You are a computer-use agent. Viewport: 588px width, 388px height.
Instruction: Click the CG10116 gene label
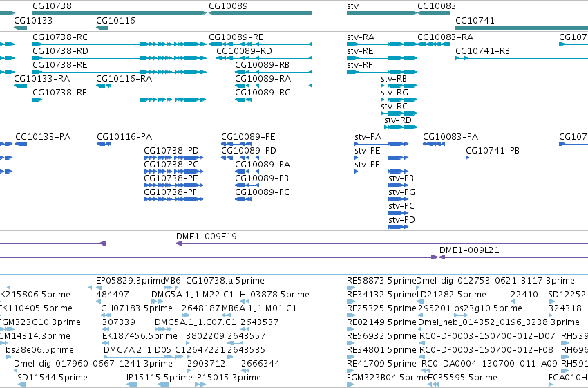click(x=115, y=20)
